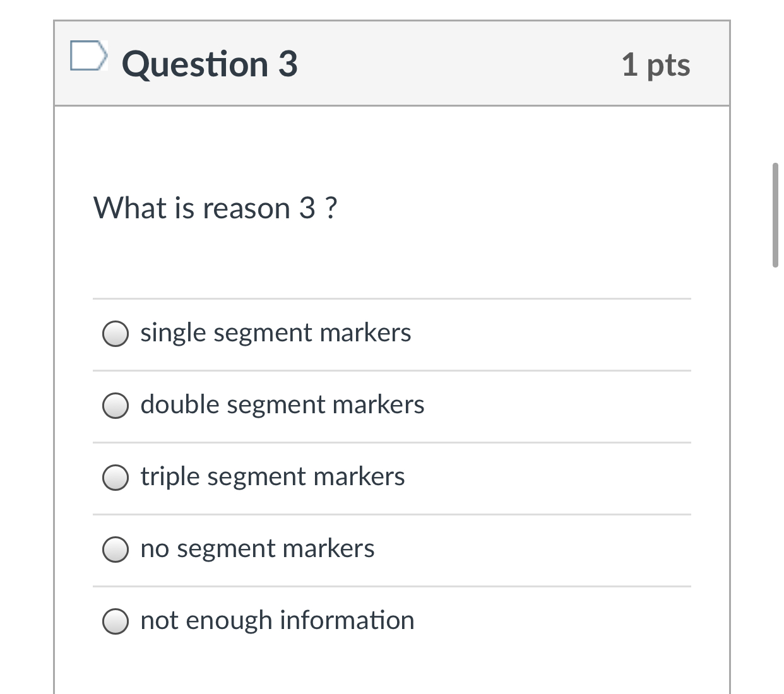The width and height of the screenshot is (784, 694).
Task: Click the first answer option row
Action: point(391,334)
